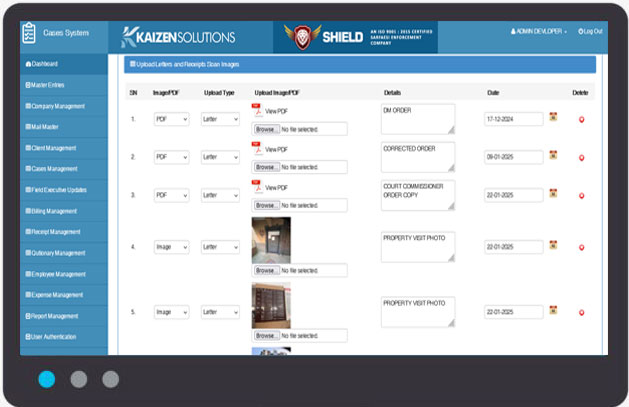The width and height of the screenshot is (629, 407).
Task: Open Expense Management in the sidebar
Action: 64,295
